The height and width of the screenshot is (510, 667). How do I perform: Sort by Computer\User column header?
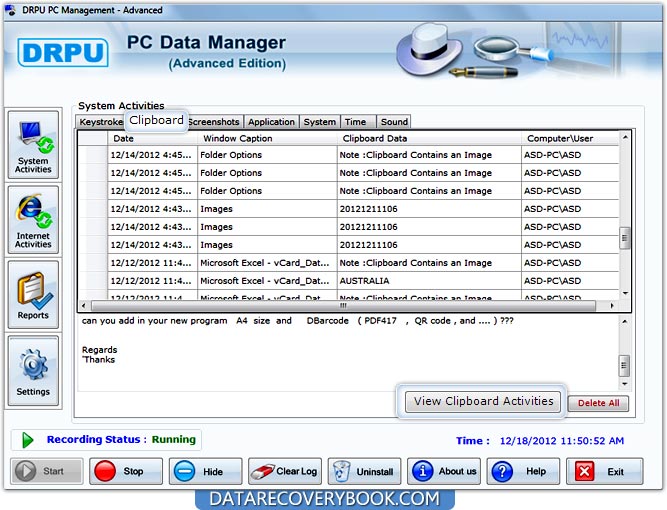(570, 138)
